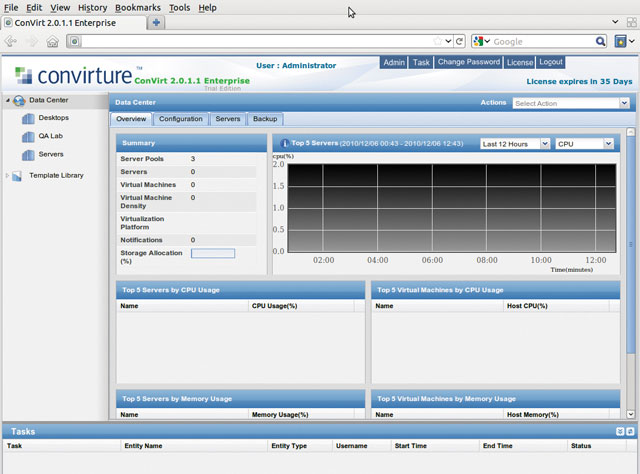Viewport: 640px width, 474px height.
Task: Click the Google search engine icon
Action: tap(478, 41)
